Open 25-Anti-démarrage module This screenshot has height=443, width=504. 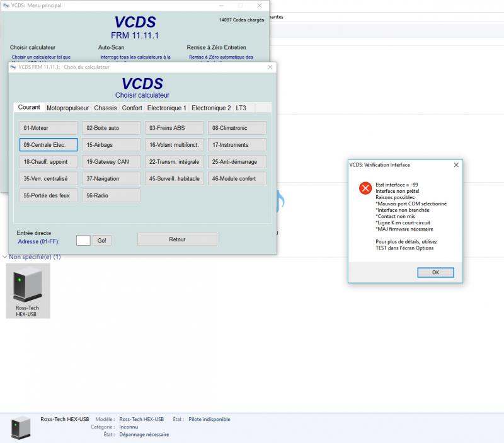pyautogui.click(x=237, y=162)
